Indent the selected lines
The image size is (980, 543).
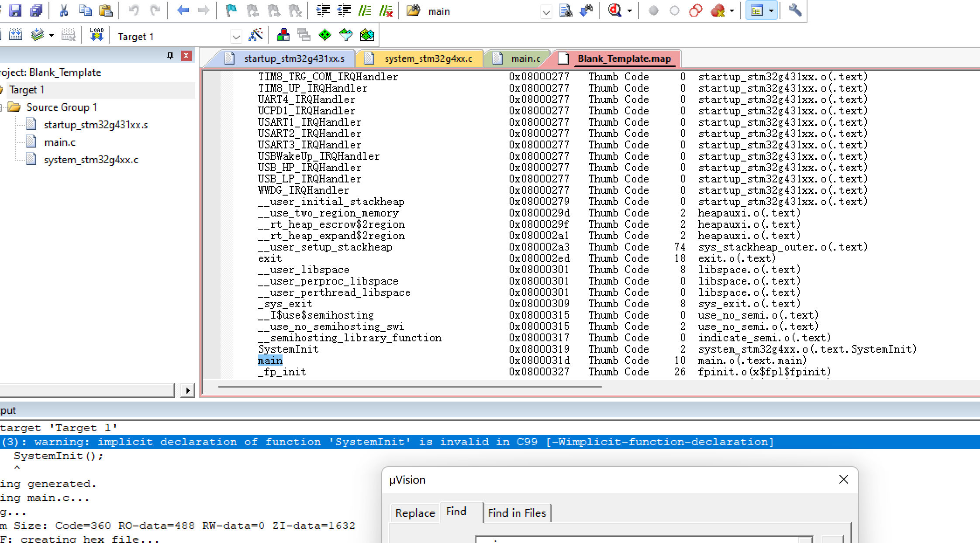[x=323, y=10]
